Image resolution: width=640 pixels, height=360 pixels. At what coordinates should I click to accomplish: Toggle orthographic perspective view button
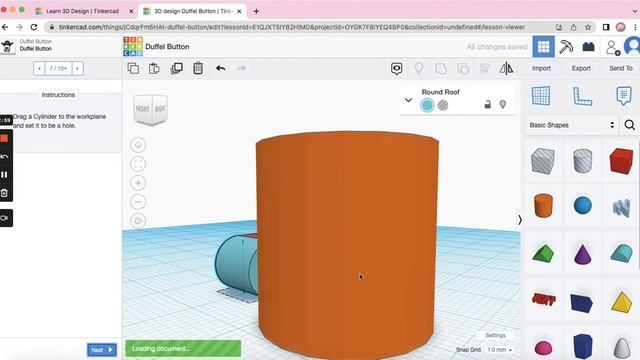pos(138,221)
